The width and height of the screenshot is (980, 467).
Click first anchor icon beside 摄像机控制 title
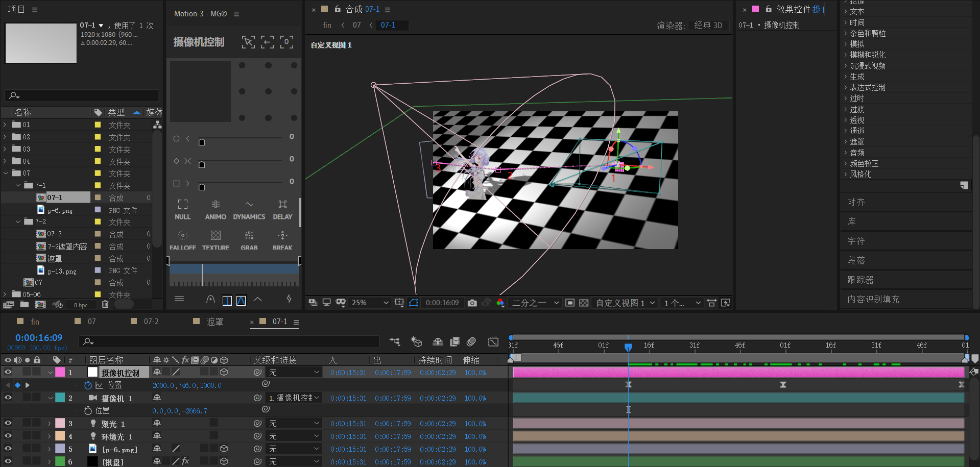pos(248,42)
